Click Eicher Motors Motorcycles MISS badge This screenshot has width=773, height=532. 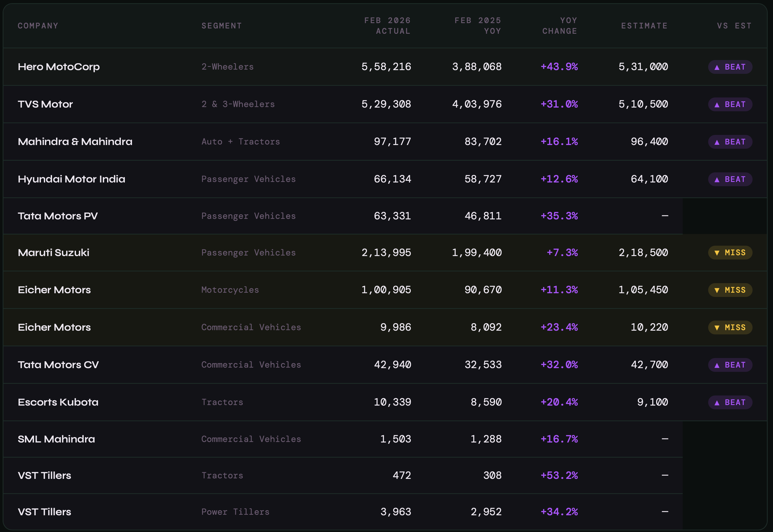(730, 290)
